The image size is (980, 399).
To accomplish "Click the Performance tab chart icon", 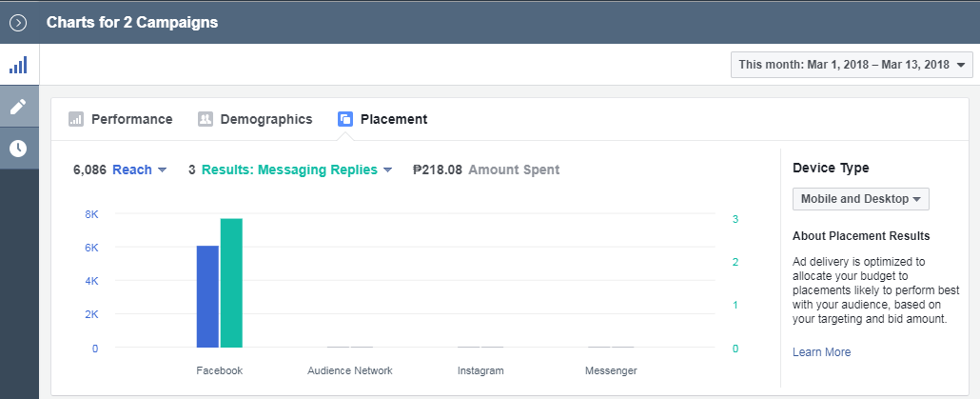I will (75, 119).
